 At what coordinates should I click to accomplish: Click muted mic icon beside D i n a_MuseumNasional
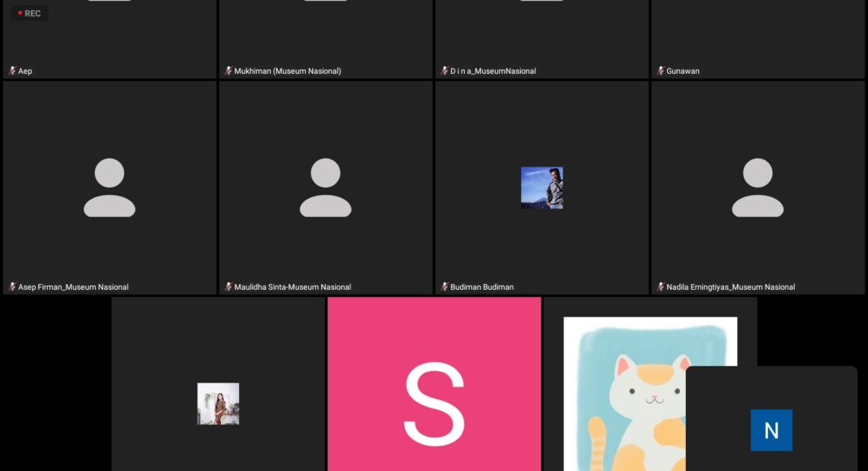[445, 71]
